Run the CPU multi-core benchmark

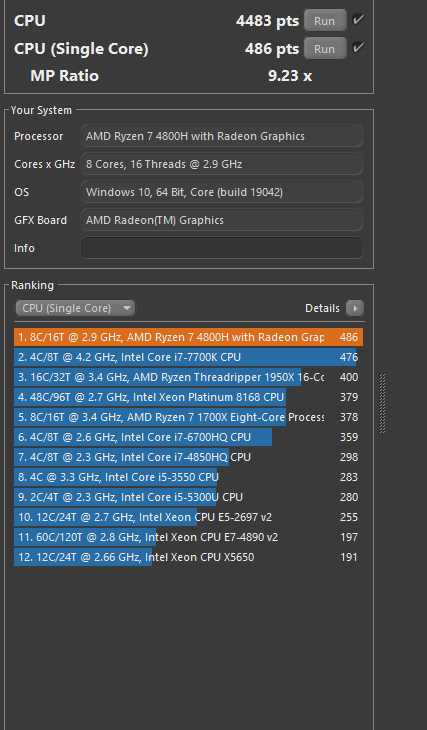325,20
